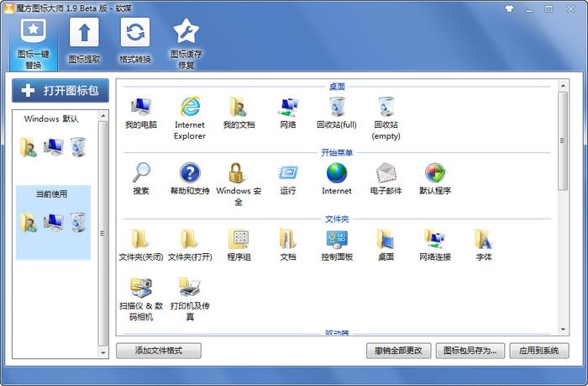Click the 应用到系统 button

[x=539, y=351]
